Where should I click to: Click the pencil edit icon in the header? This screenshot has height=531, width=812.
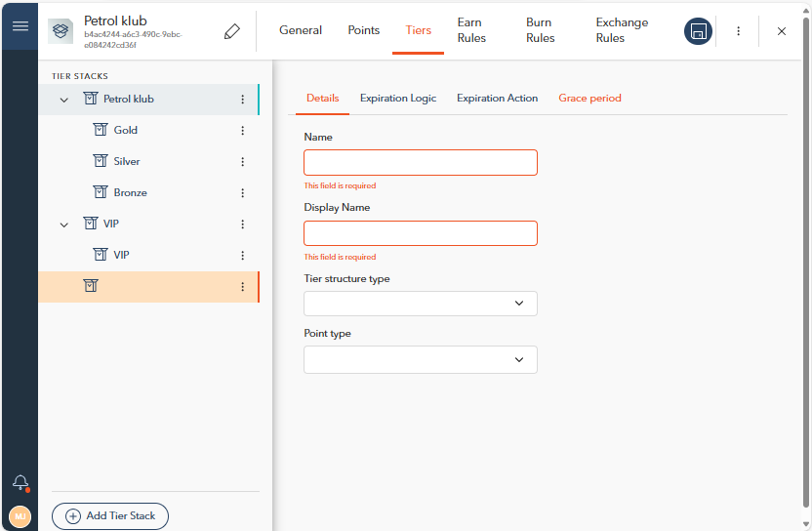point(232,31)
